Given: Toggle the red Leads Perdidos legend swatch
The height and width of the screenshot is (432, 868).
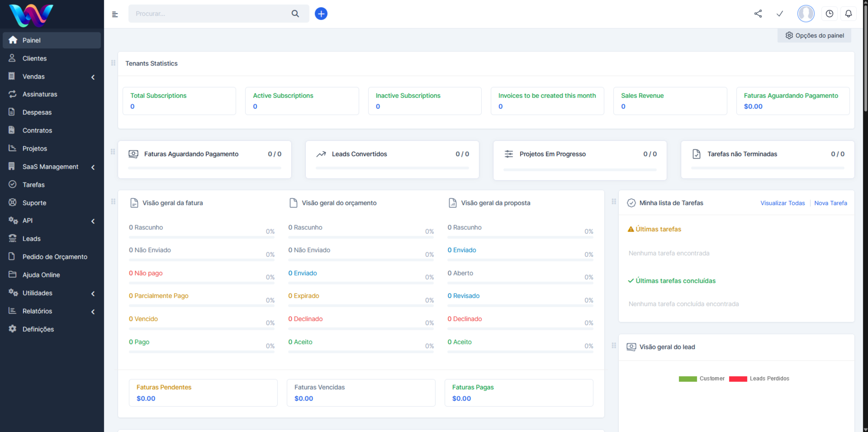Looking at the screenshot, I should [x=738, y=379].
